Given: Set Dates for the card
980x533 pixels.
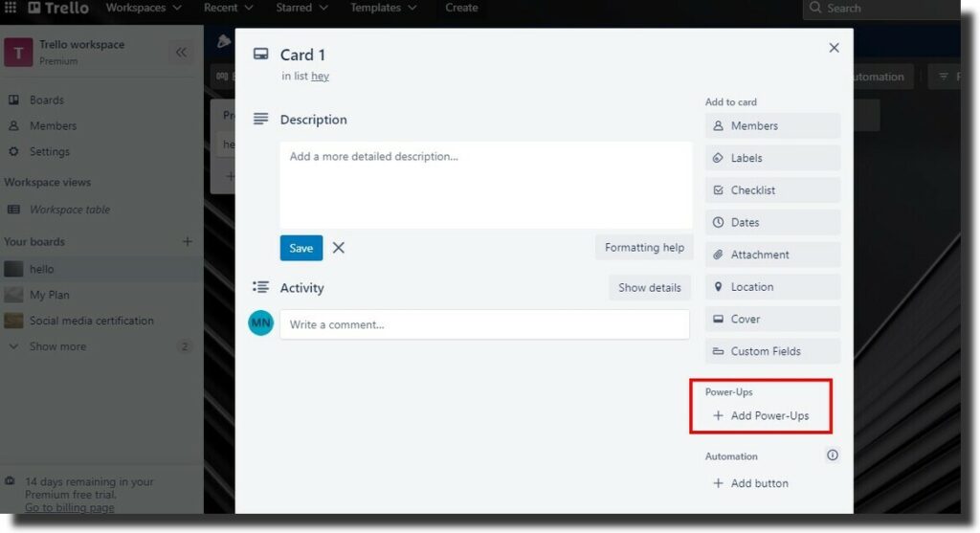Looking at the screenshot, I should [772, 222].
